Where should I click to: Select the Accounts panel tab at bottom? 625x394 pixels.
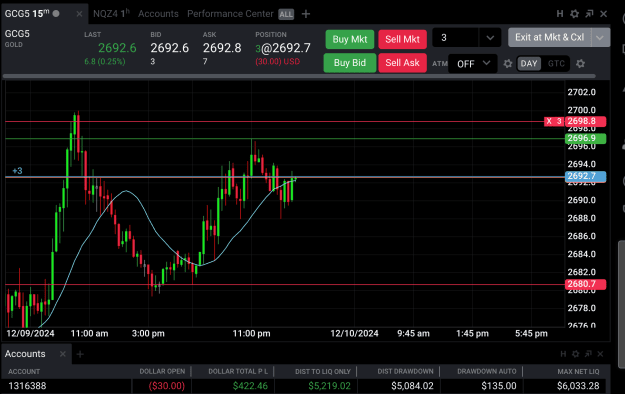(25, 354)
